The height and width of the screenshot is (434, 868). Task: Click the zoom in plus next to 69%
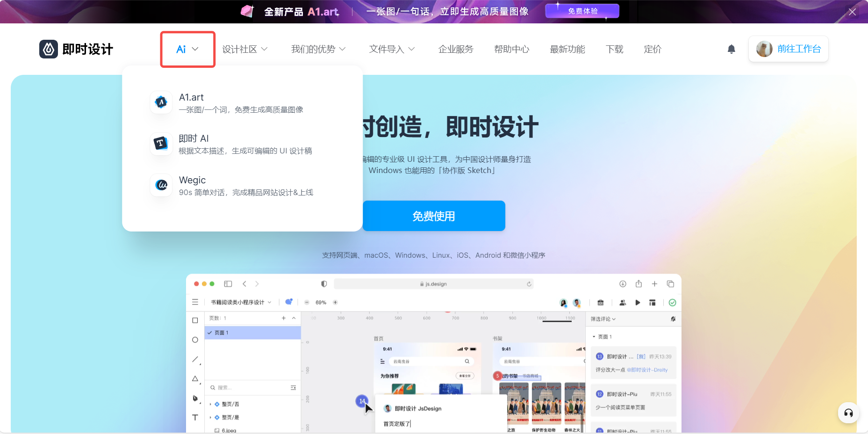point(335,303)
